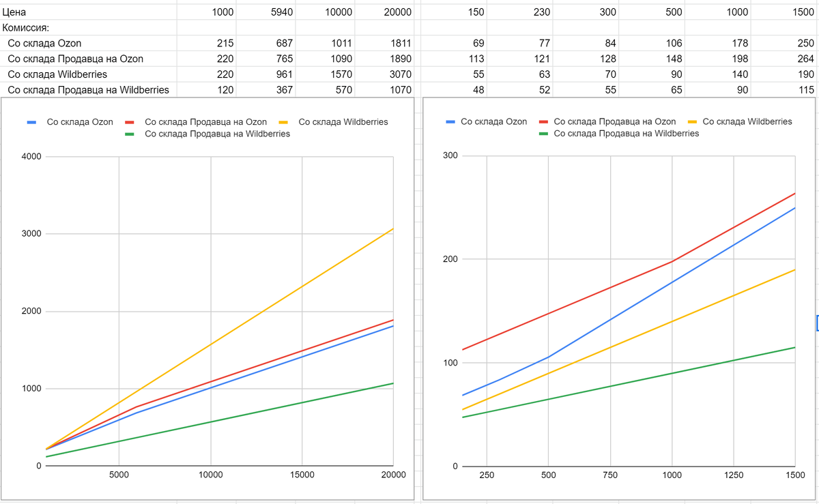
Task: Click 'Со склада Wildberries' legend label in 300-scale chart
Action: pyautogui.click(x=747, y=121)
